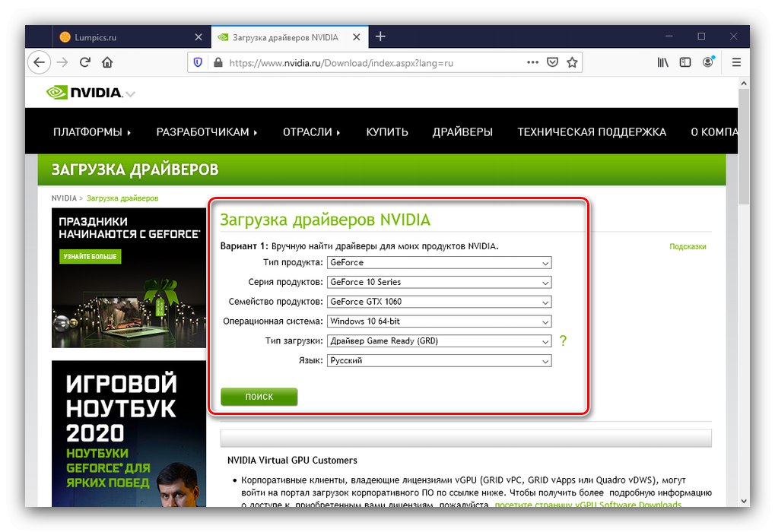Open the ДРАЙВЕРЫ section
Viewport: 775px width, 532px height.
pos(462,132)
